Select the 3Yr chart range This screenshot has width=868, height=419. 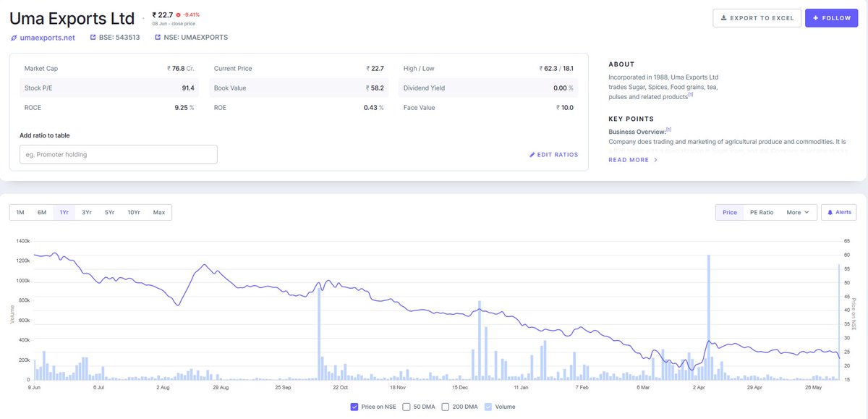pos(87,212)
